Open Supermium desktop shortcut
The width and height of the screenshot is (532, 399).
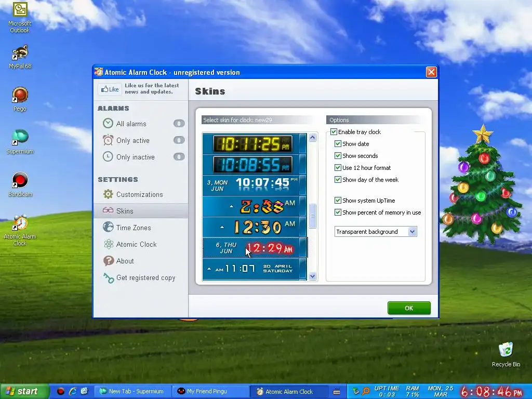pos(20,142)
